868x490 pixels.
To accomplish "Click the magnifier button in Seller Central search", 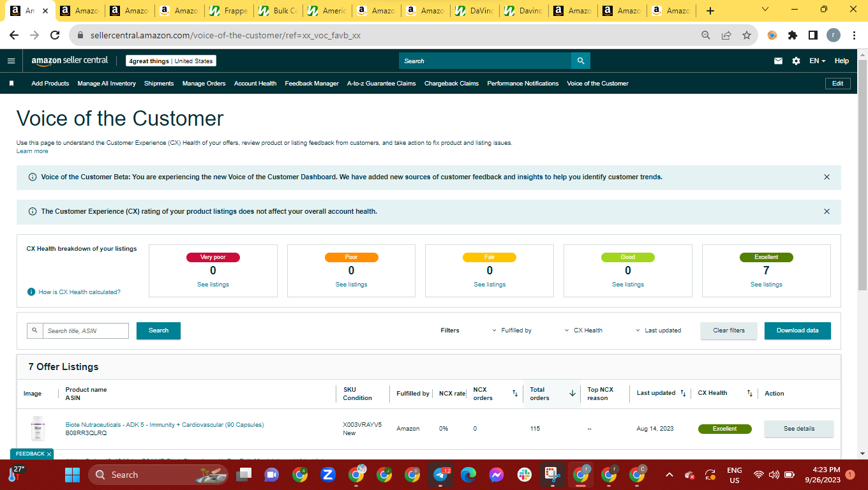I will [x=581, y=61].
